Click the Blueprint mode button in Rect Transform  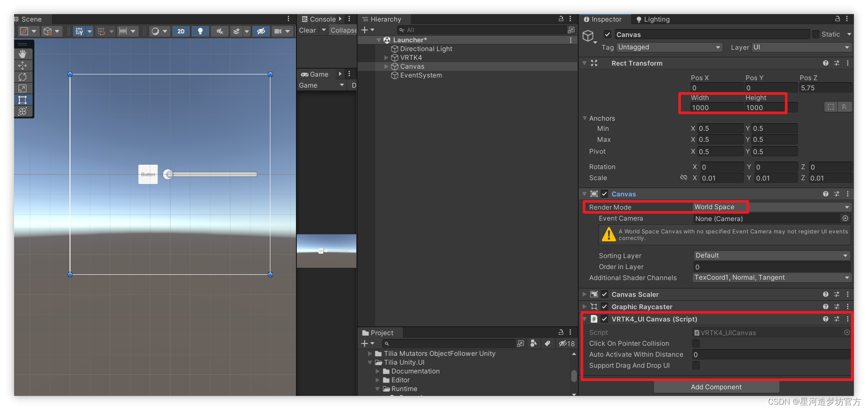[x=831, y=107]
